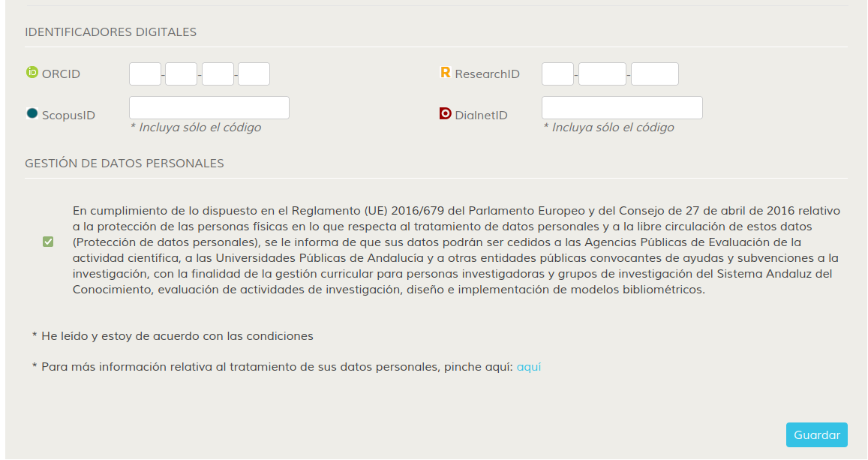868x460 pixels.
Task: Focus the first ResearchID segment field
Action: tap(557, 74)
